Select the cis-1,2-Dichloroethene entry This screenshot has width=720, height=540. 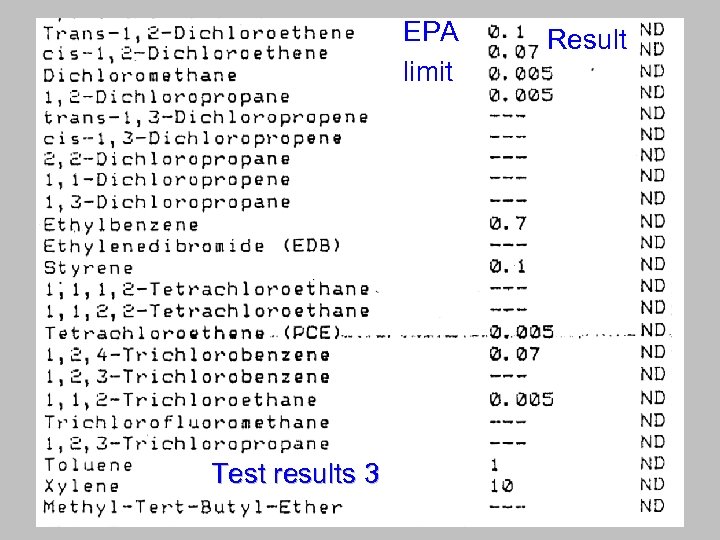186,54
